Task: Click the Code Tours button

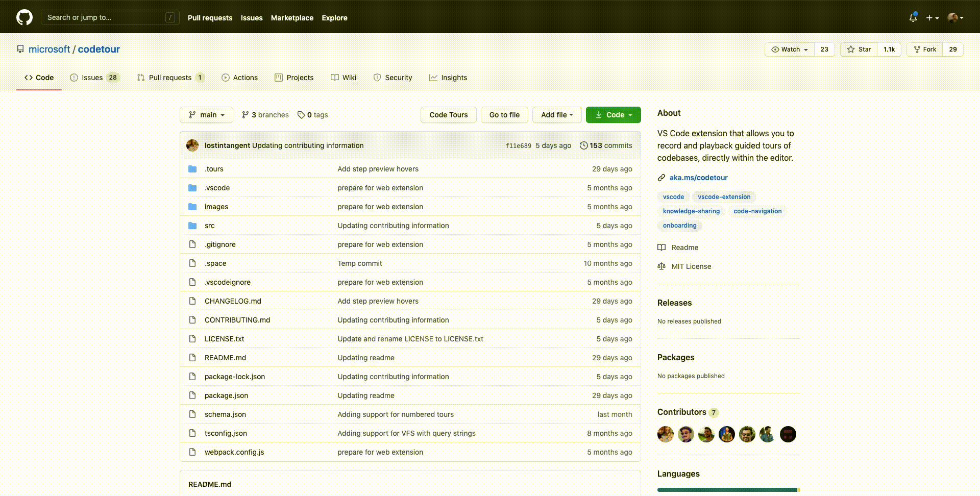Action: pos(449,115)
